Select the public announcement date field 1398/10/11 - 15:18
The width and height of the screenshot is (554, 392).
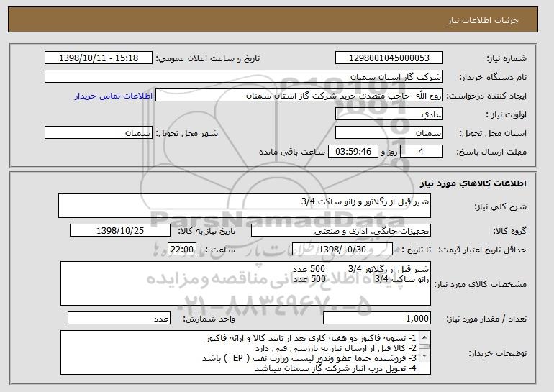(x=99, y=58)
